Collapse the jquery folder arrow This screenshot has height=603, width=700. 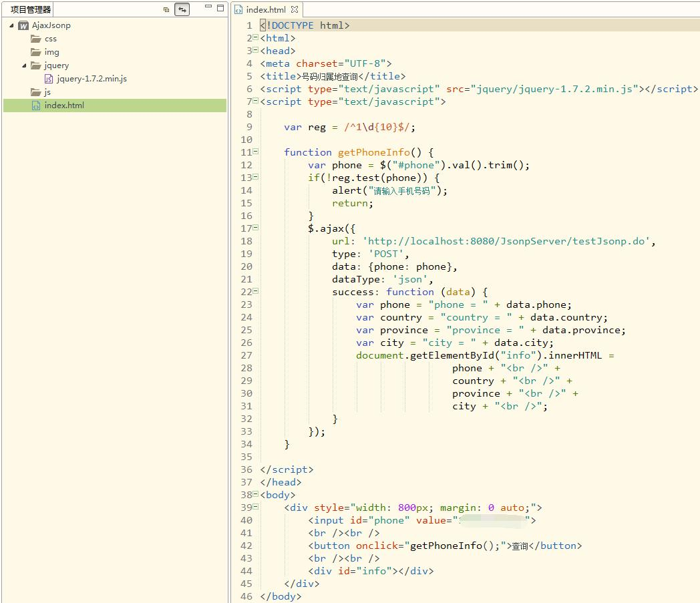point(24,65)
